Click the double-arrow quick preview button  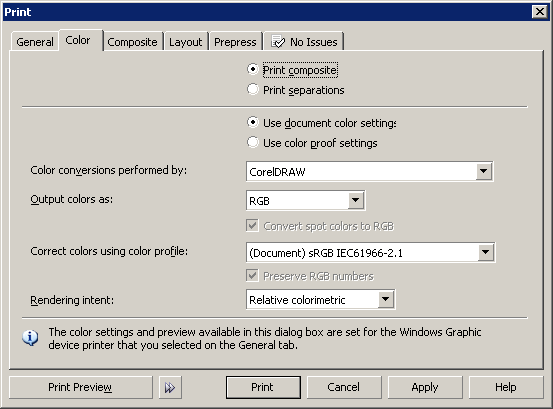(x=170, y=387)
